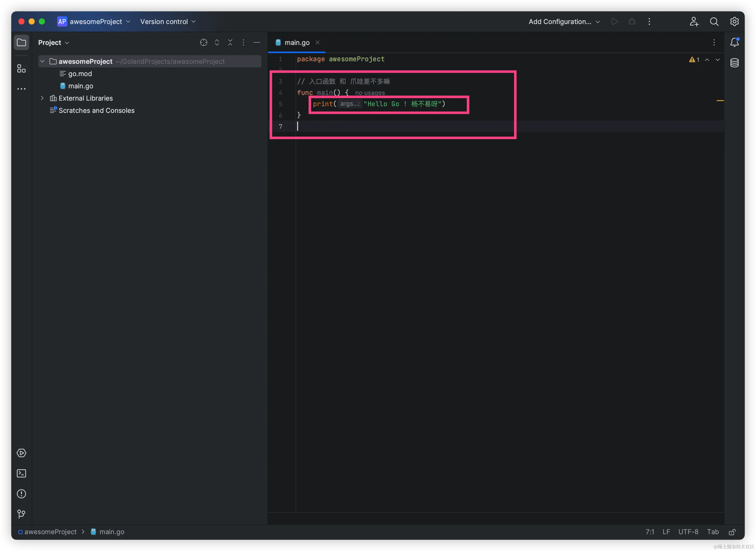
Task: Open go.mod in project tree
Action: [x=80, y=74]
